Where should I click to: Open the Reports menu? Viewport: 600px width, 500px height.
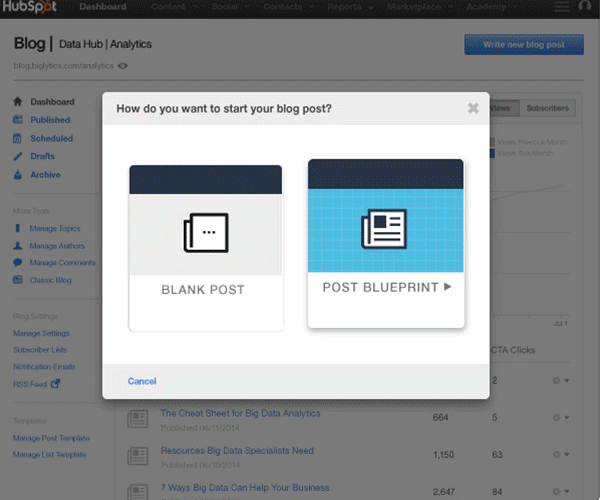(346, 7)
